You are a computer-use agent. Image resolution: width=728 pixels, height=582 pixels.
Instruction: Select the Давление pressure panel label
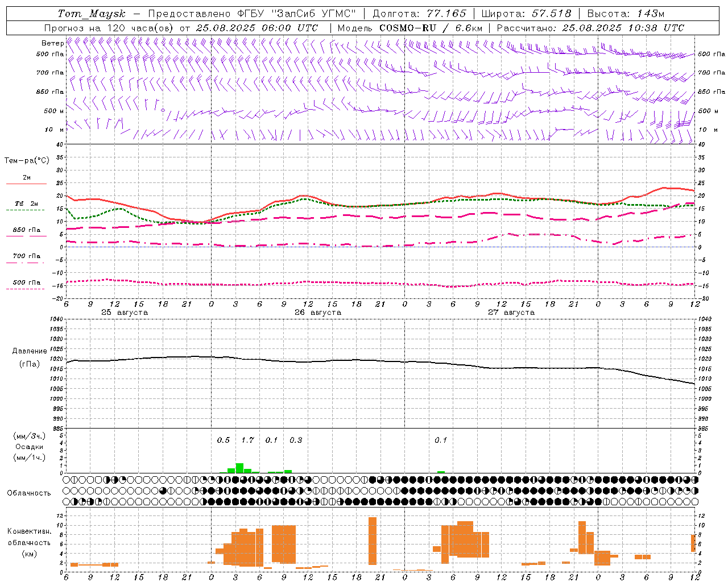[x=30, y=351]
